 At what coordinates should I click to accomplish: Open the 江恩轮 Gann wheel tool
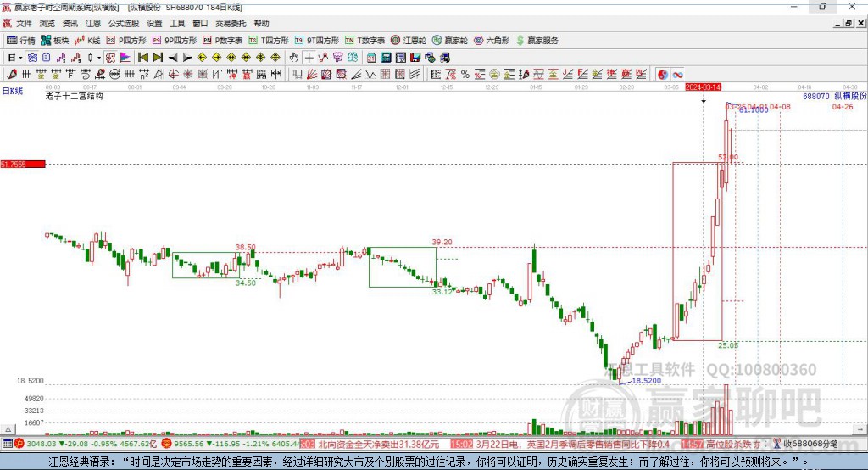(409, 41)
